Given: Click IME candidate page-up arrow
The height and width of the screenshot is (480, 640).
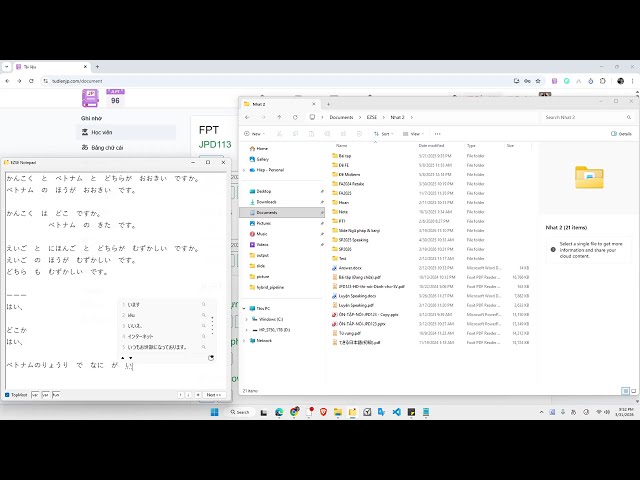Looking at the screenshot, I should (123, 358).
